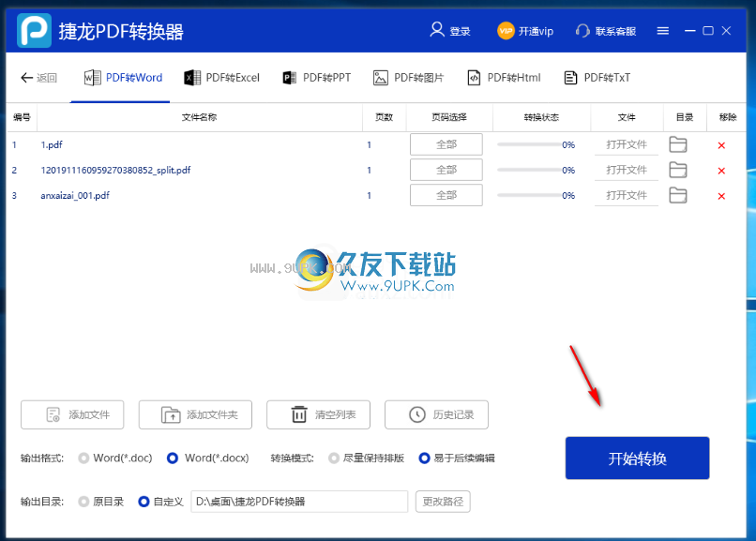Click the 转换状态 column header
This screenshot has height=541, width=756.
541,117
